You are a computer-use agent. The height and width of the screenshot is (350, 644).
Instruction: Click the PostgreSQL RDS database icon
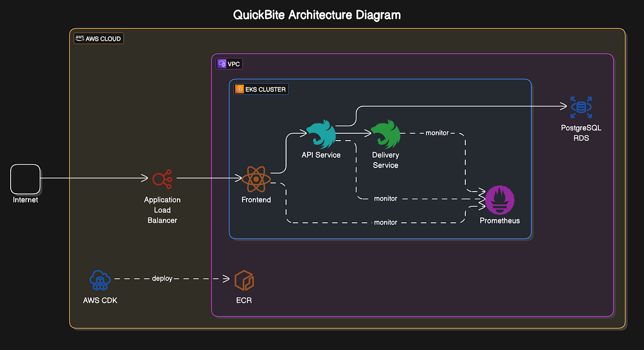coord(581,107)
